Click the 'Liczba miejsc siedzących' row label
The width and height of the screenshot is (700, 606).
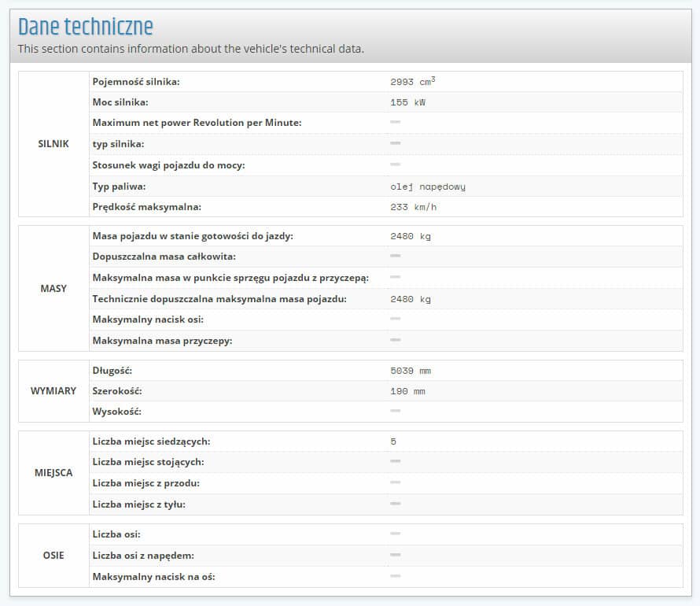coord(151,442)
